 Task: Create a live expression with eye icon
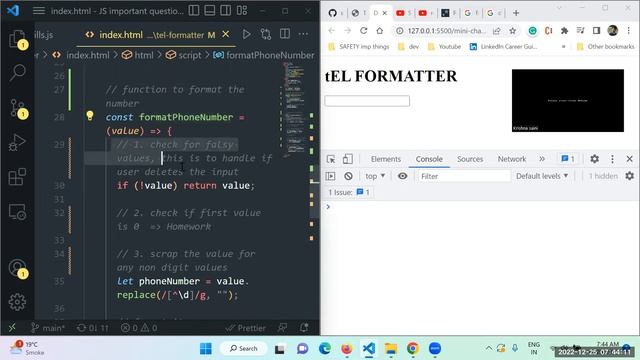[402, 176]
